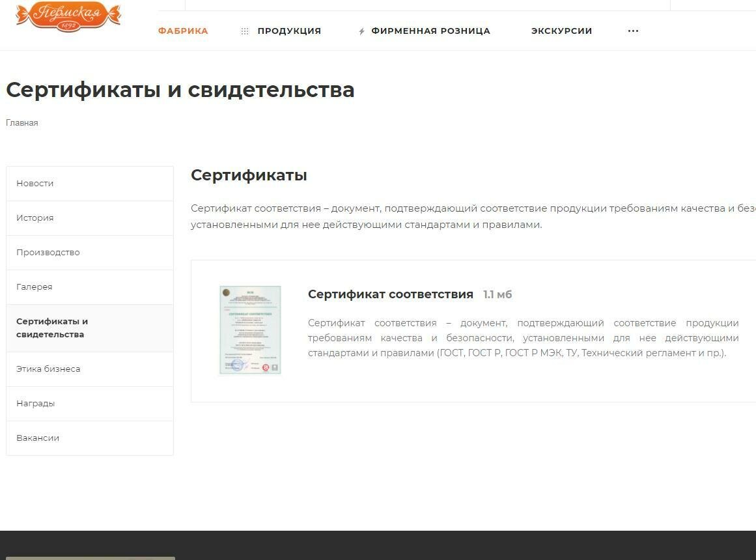Click the Сертификаты section heading

[x=249, y=175]
